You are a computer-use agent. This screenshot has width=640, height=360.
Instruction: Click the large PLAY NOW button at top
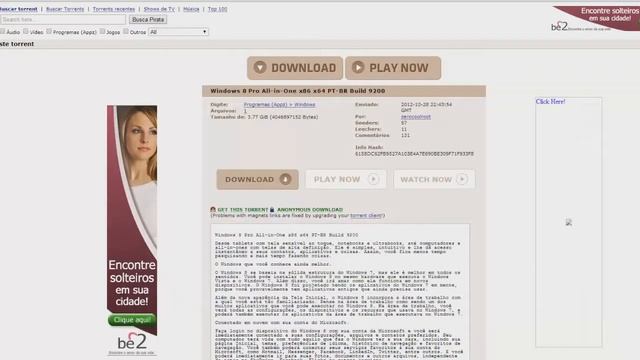[x=393, y=68]
